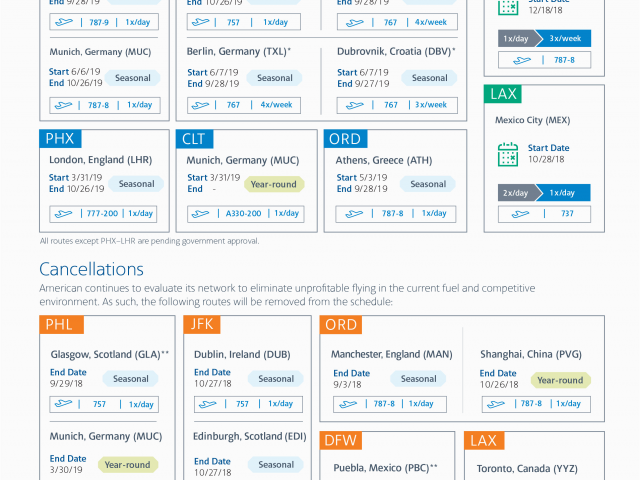Click the Year-round badge in the Charlotte–Munich route card
Image resolution: width=640 pixels, height=480 pixels.
click(274, 184)
